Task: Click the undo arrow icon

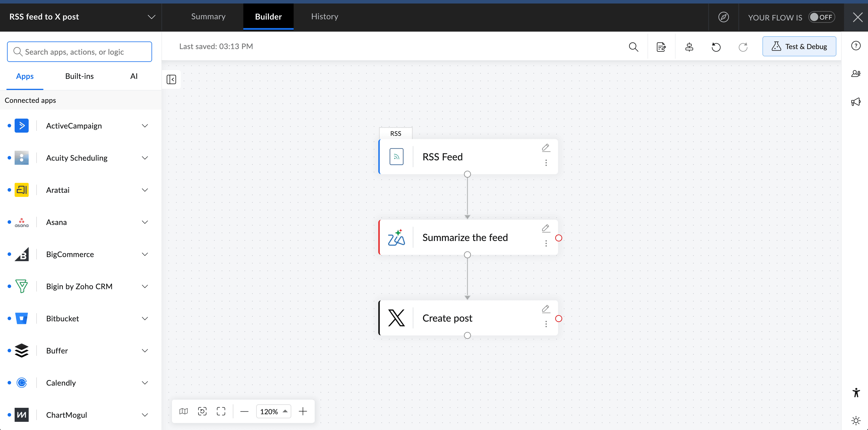Action: click(716, 47)
